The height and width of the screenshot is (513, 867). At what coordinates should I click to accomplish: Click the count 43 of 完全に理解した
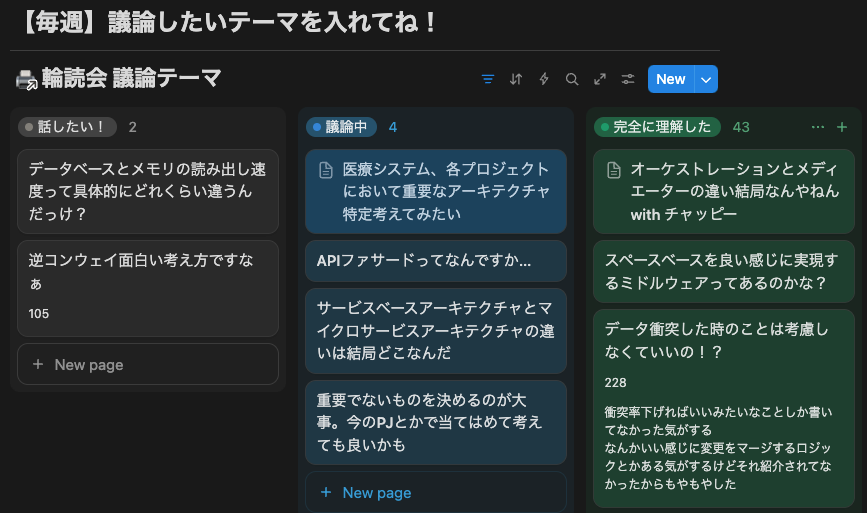(741, 127)
